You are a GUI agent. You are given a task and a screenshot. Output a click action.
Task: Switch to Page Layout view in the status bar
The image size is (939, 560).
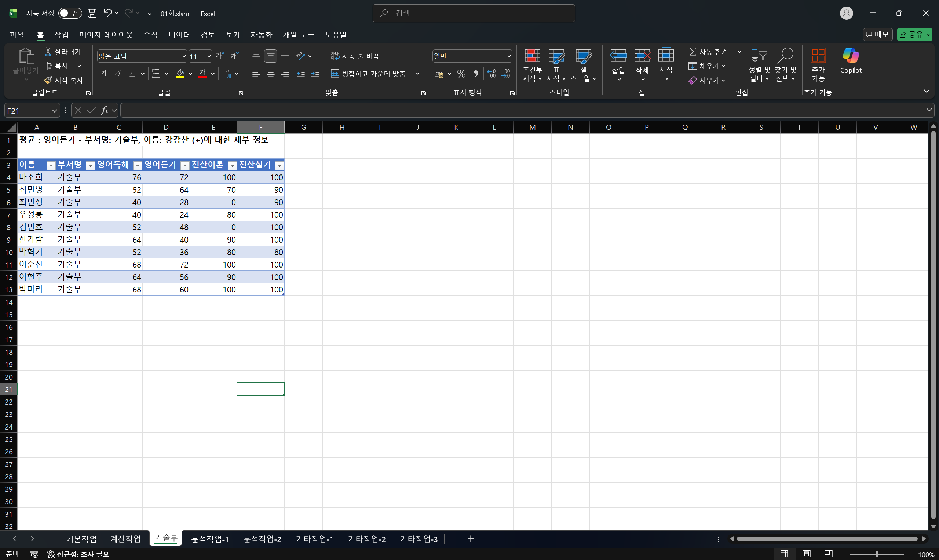click(806, 553)
